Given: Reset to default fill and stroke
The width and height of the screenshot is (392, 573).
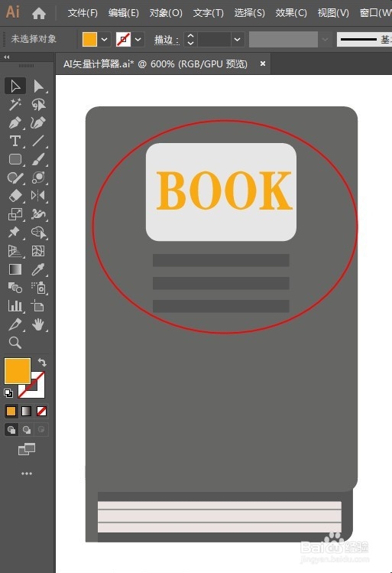Looking at the screenshot, I should 8,393.
